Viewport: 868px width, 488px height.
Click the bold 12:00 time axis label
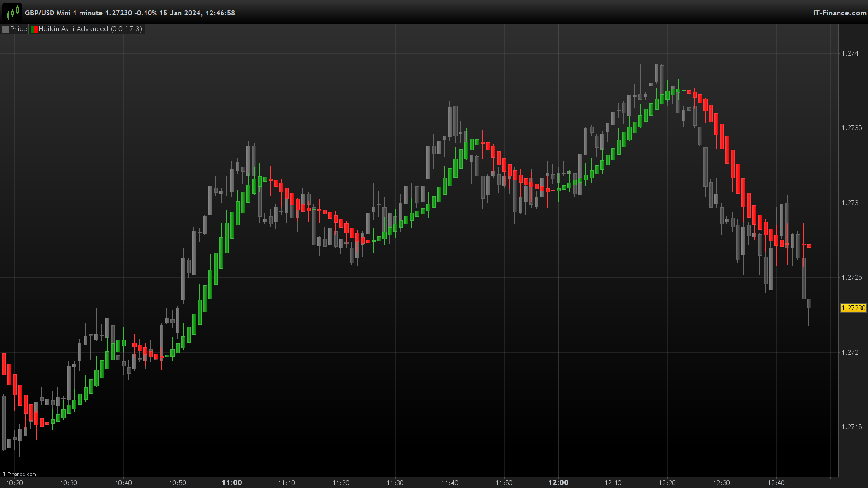[558, 483]
